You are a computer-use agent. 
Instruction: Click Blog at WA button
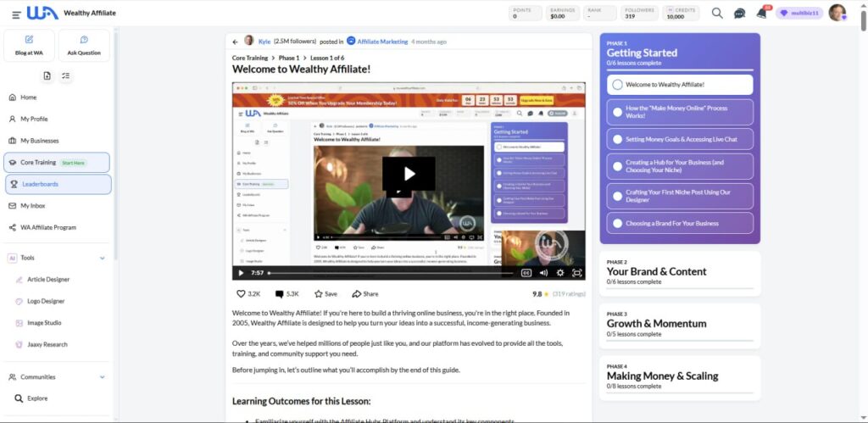[x=30, y=46]
